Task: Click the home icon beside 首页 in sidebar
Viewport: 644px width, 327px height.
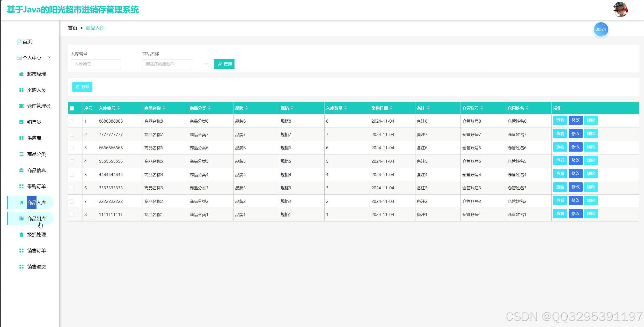Action: pos(19,42)
